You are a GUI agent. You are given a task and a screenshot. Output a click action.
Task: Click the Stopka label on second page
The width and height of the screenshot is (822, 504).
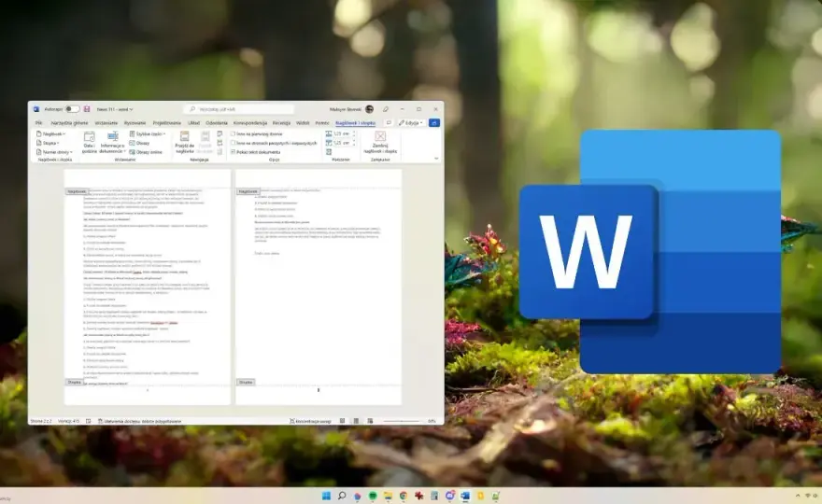click(246, 383)
